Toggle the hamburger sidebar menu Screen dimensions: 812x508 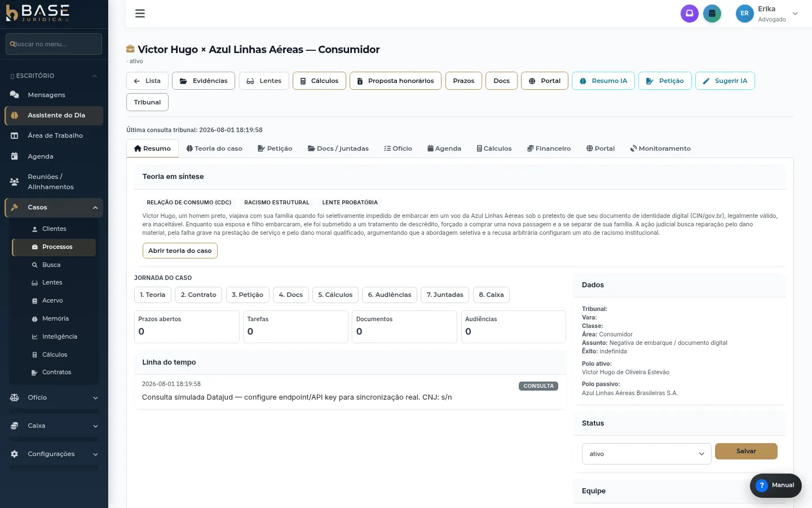[140, 14]
